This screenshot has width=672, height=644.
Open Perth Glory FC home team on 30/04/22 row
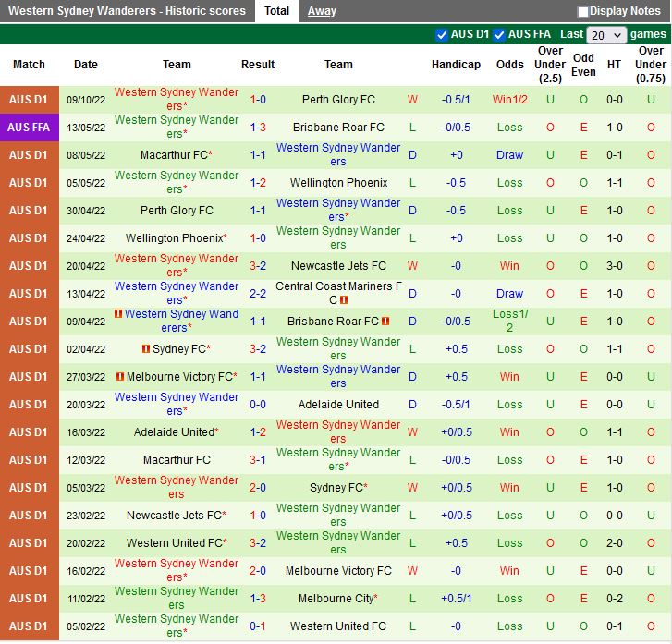(177, 211)
